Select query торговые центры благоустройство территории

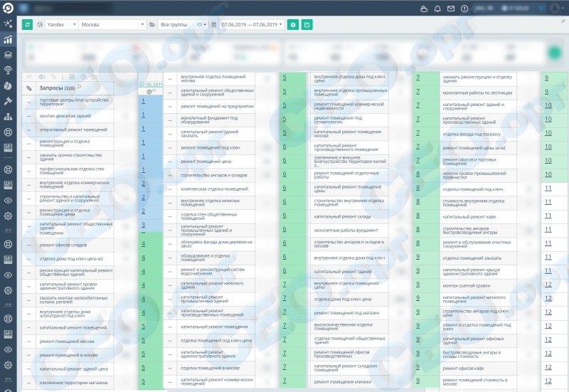(74, 102)
